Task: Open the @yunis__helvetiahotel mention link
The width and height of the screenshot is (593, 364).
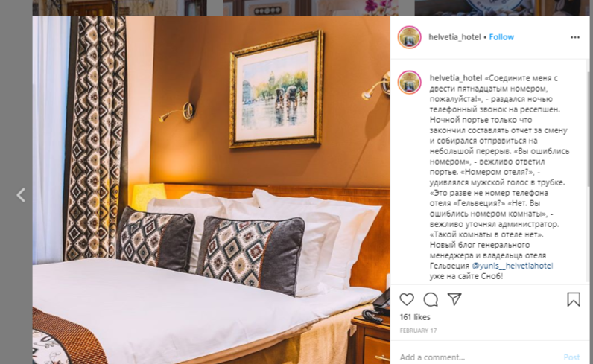Action: [513, 266]
